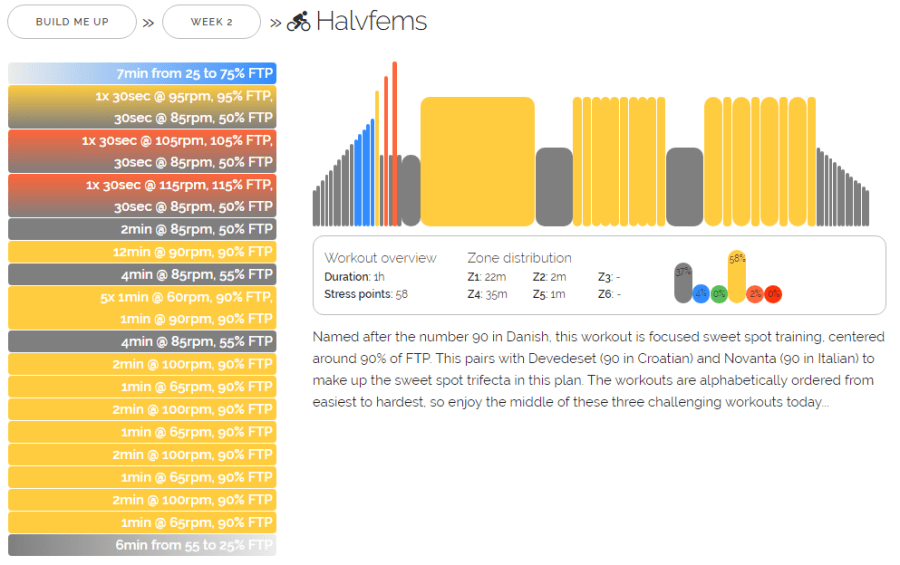Click the orange 2% zone circle

[x=755, y=293]
